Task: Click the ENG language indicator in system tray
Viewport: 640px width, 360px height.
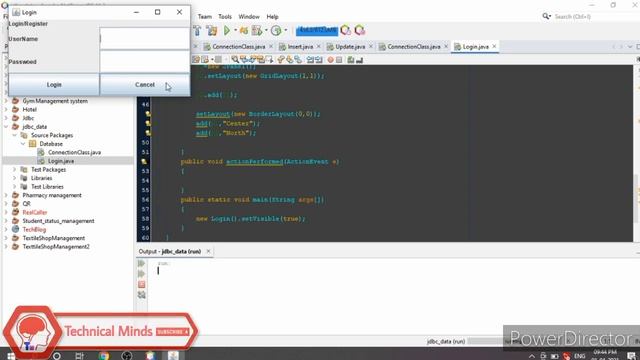Action: tap(579, 356)
